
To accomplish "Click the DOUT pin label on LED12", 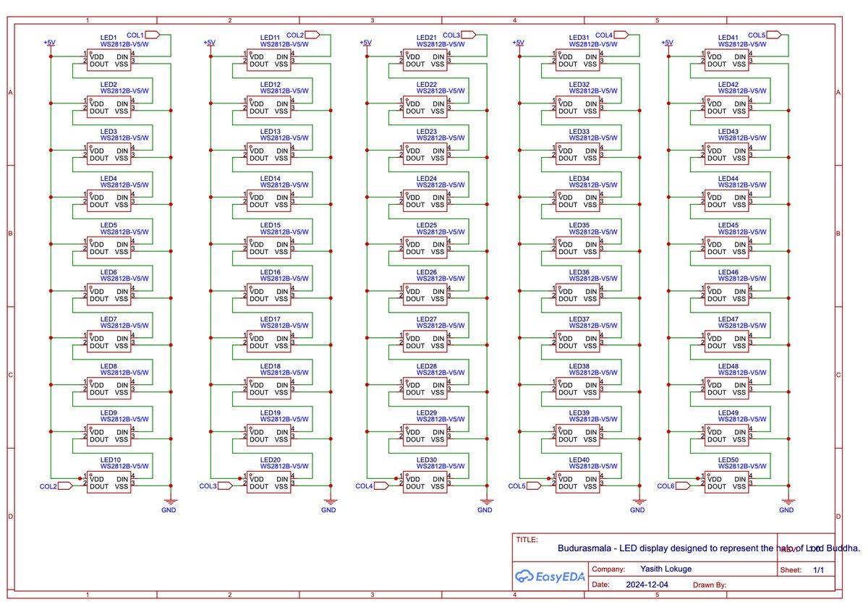I will (259, 111).
